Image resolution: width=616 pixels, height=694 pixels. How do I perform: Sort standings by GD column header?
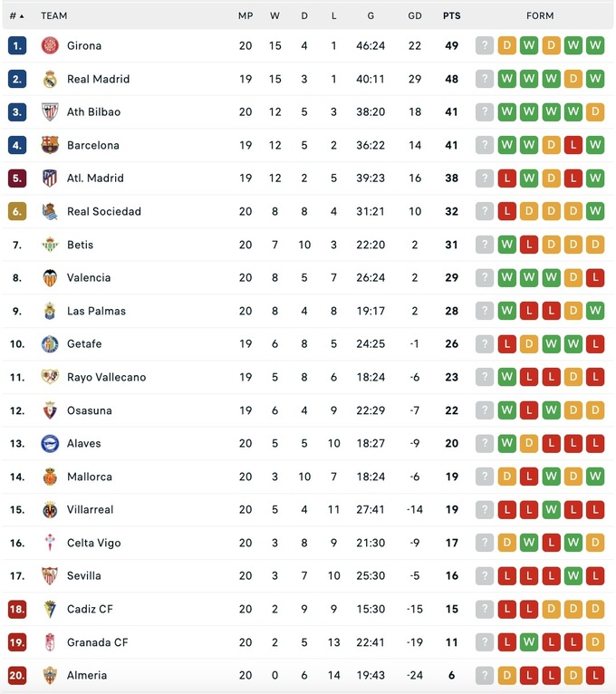415,15
